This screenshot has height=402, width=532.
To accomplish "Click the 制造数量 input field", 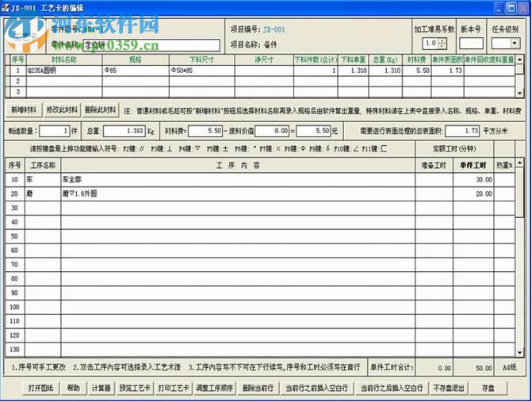I will (x=54, y=131).
